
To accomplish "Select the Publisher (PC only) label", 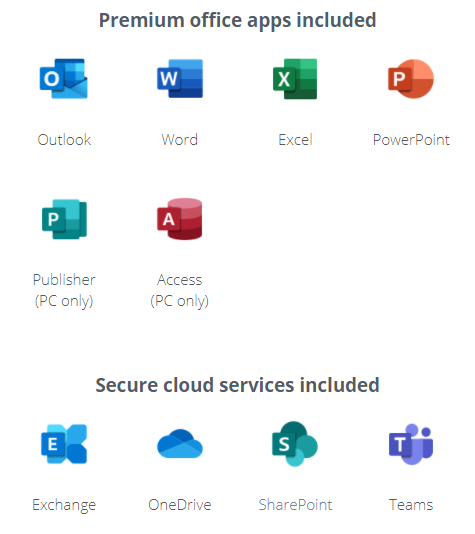I will click(x=64, y=290).
